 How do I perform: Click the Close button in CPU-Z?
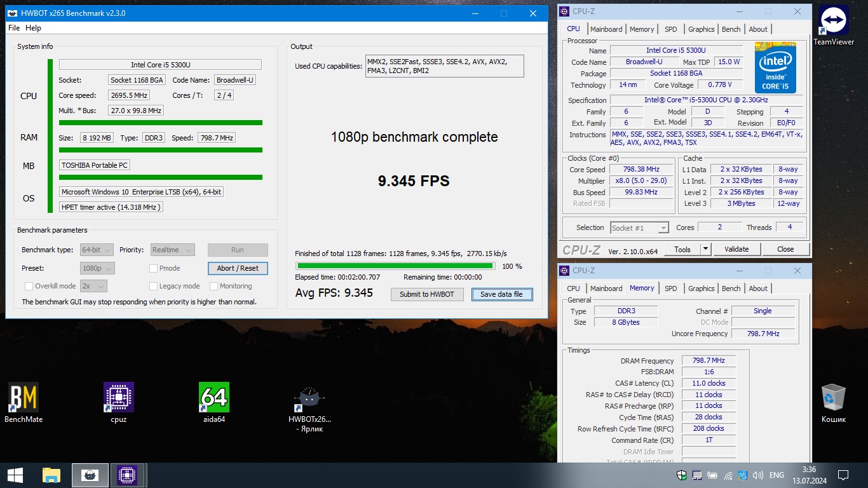pyautogui.click(x=785, y=249)
